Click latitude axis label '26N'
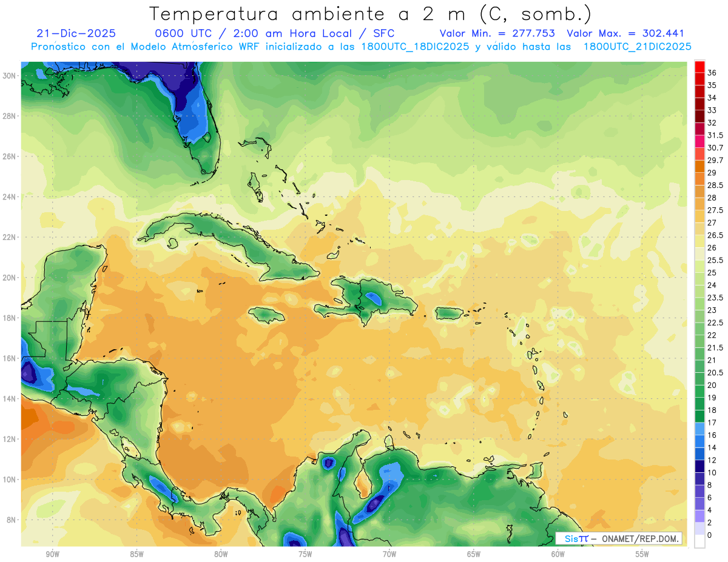This screenshot has height=562, width=728. coord(9,156)
